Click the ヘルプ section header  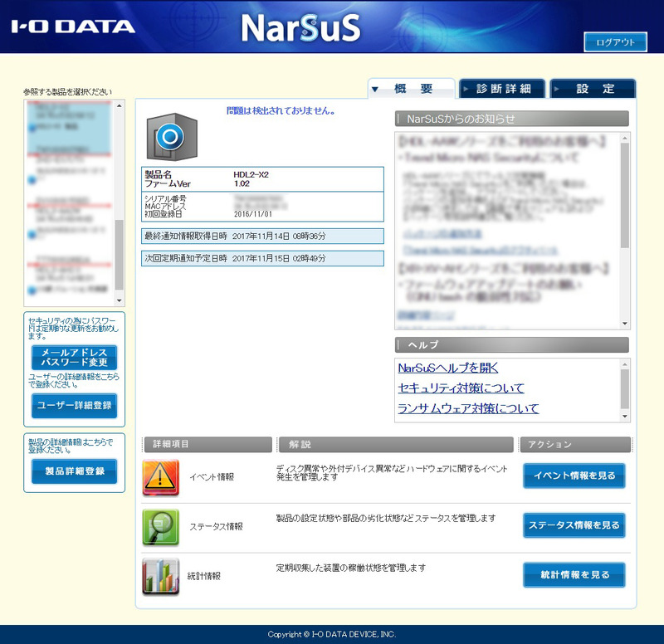pos(511,345)
